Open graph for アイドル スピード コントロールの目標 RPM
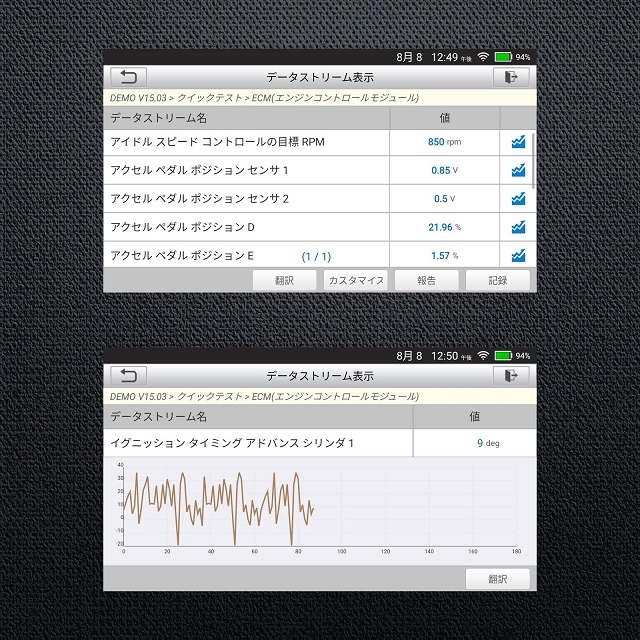 click(517, 142)
